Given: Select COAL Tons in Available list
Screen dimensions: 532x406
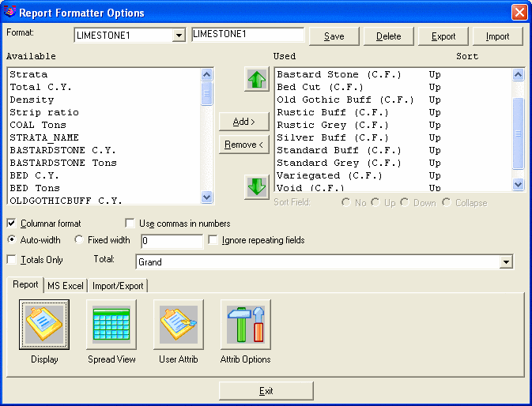Looking at the screenshot, I should coord(104,125).
